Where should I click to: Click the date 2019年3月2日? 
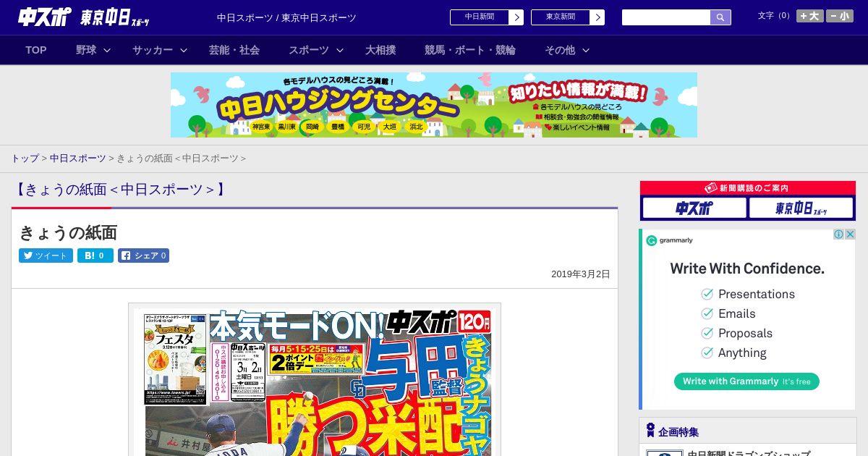[x=581, y=274]
